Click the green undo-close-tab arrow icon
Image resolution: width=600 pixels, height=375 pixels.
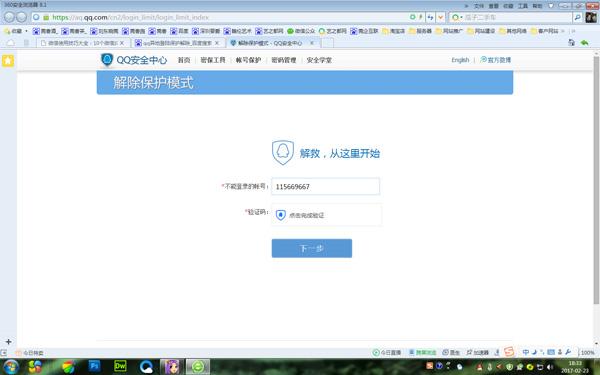pyautogui.click(x=584, y=42)
